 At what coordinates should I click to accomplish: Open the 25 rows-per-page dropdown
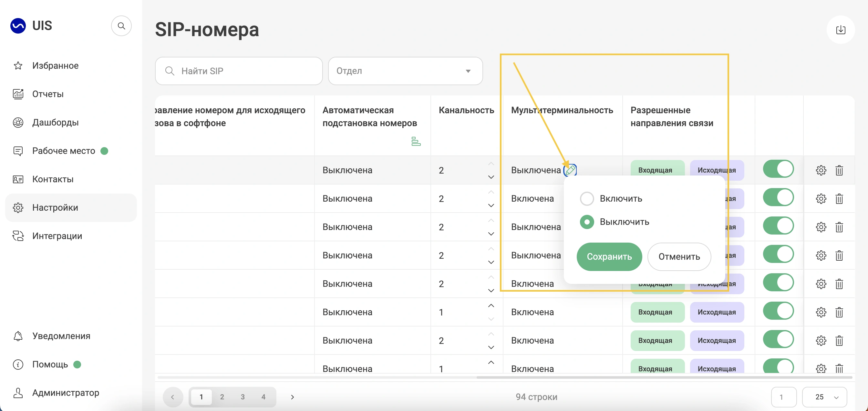(824, 397)
